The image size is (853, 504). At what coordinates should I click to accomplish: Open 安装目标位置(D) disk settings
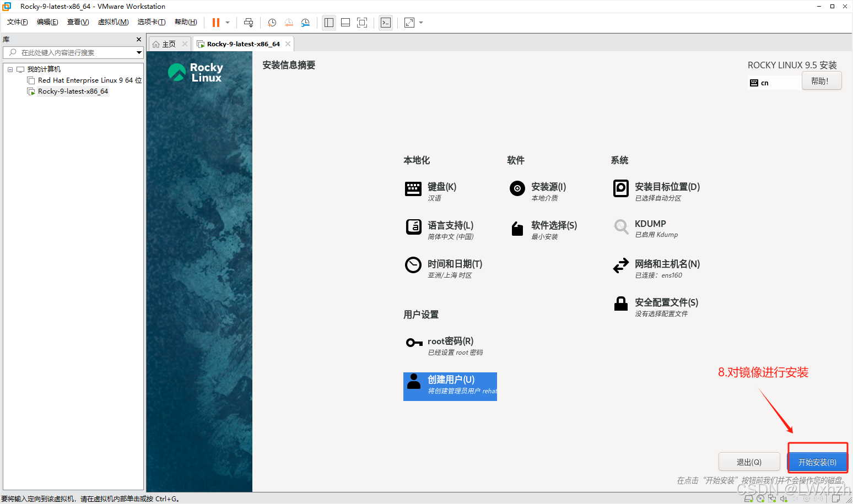[656, 191]
